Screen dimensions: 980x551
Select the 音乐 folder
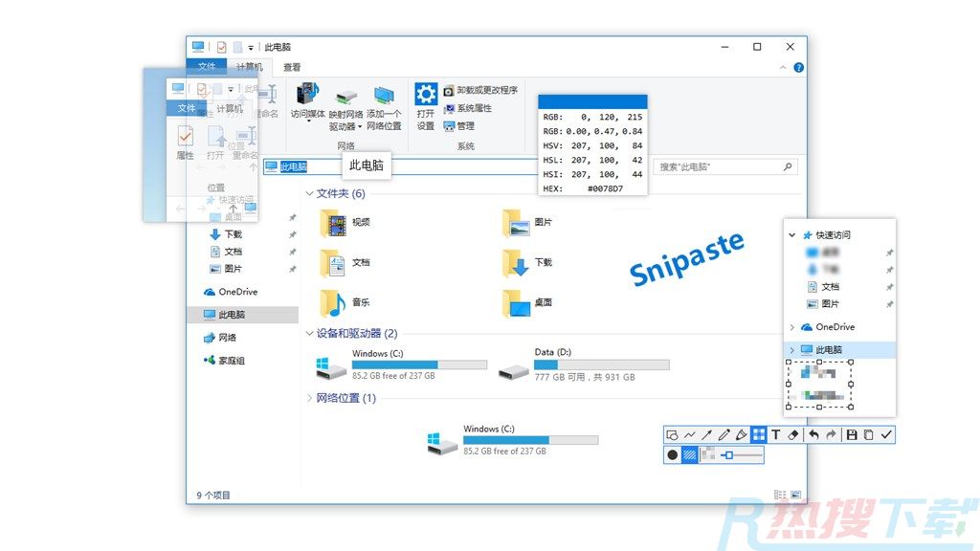point(345,303)
